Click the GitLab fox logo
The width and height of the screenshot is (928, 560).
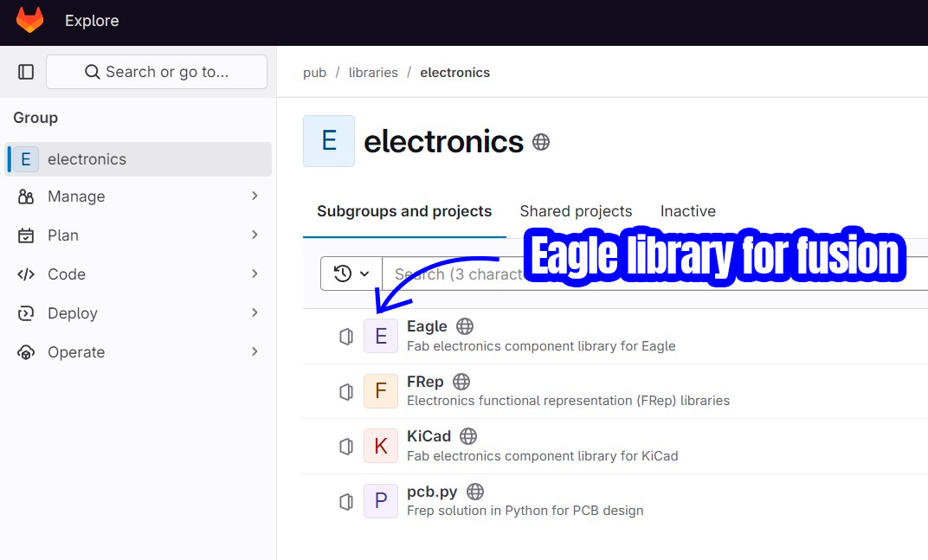tap(29, 20)
